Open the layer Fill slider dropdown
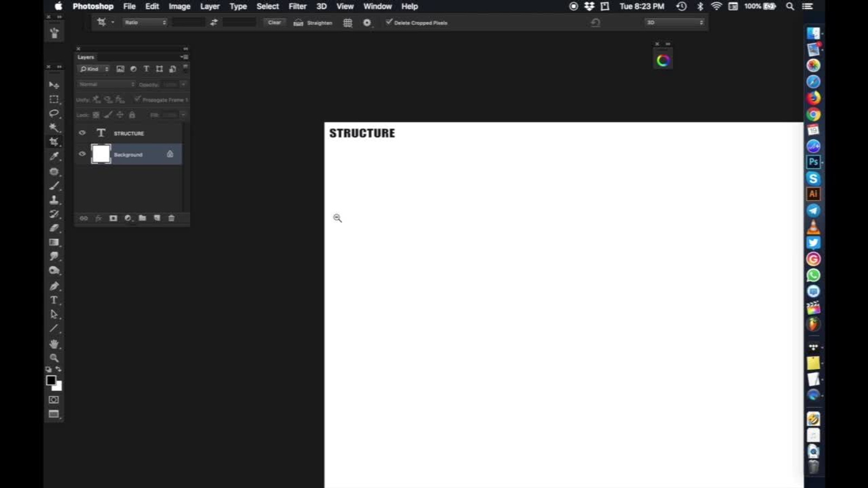868x488 pixels. pos(183,115)
